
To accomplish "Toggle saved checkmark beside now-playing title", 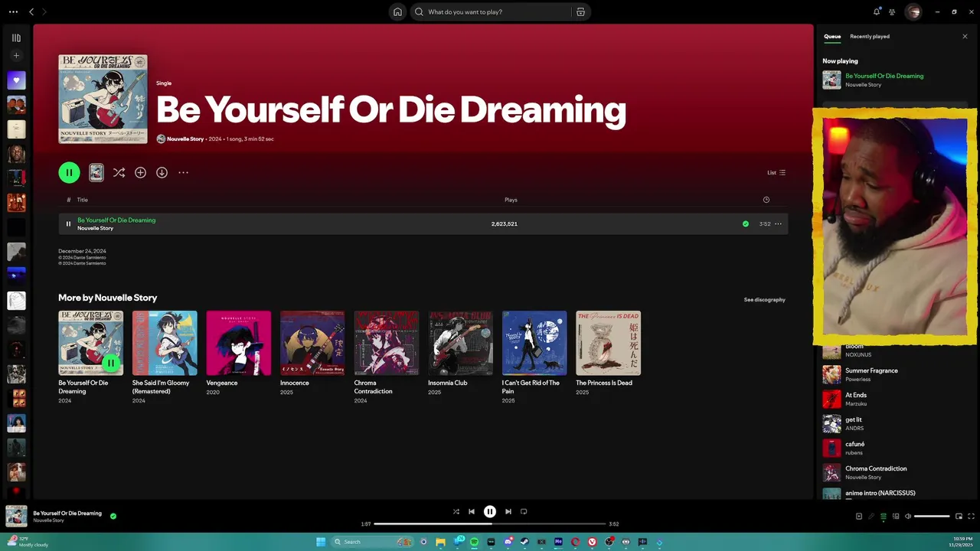I will (113, 516).
